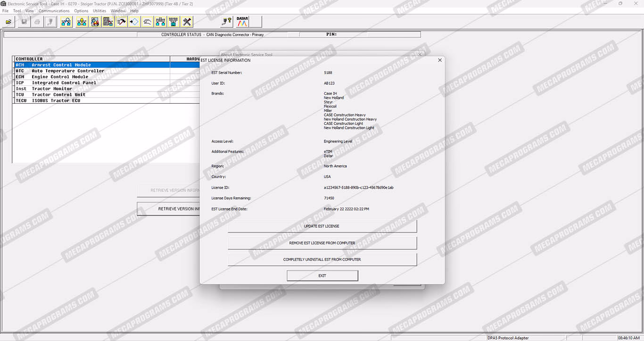Click the blue network tree toolbar icon
The width and height of the screenshot is (644, 341).
pyautogui.click(x=161, y=22)
